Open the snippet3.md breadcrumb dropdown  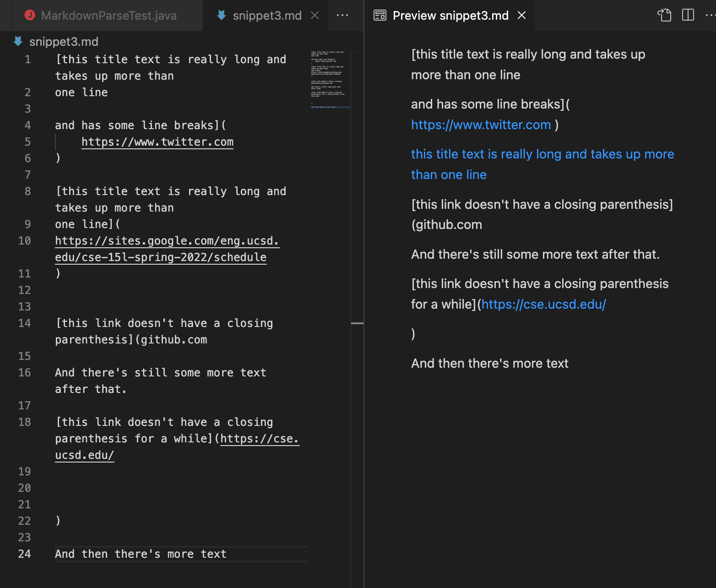64,42
